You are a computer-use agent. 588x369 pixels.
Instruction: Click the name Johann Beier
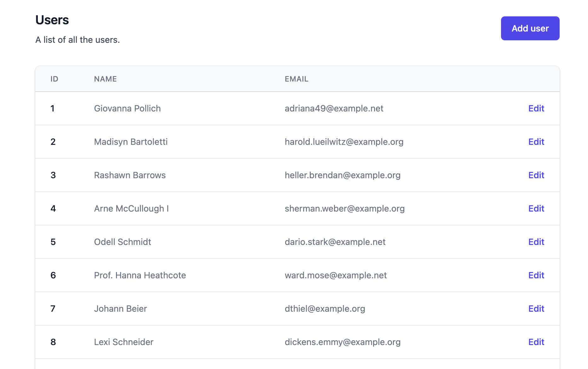coord(120,309)
